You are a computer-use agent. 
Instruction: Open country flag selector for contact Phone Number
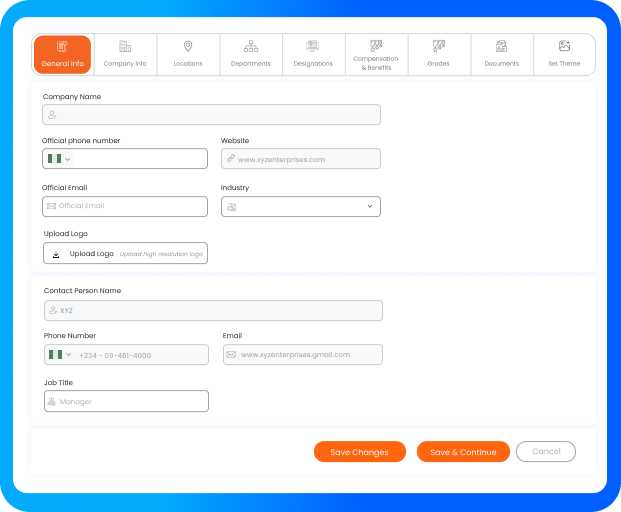point(59,355)
